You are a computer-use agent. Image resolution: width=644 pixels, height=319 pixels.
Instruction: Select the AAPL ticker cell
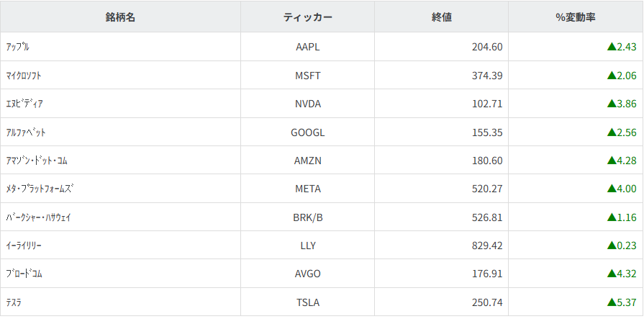tap(307, 47)
